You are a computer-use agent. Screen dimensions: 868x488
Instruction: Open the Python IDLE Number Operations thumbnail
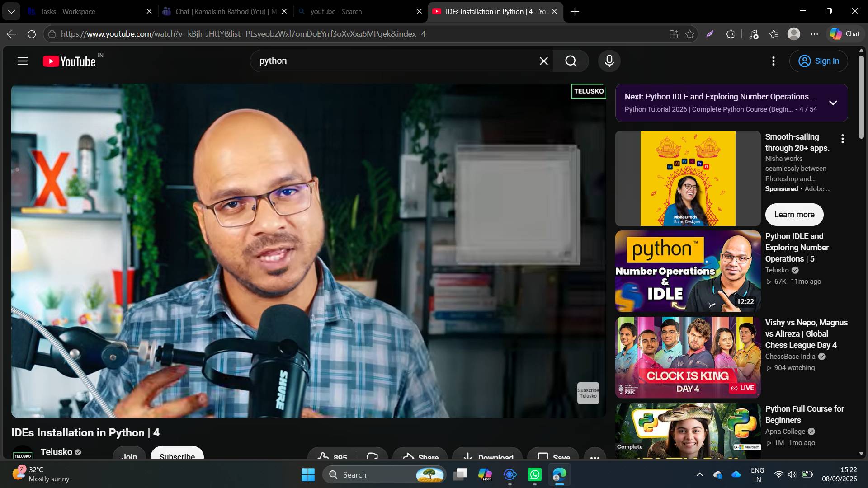688,271
